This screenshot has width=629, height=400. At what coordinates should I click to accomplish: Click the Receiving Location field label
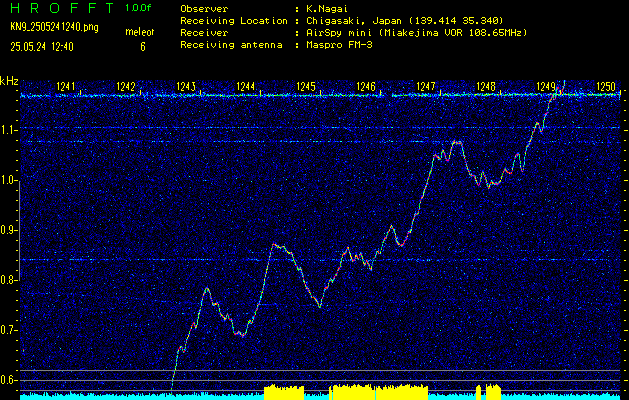click(234, 21)
